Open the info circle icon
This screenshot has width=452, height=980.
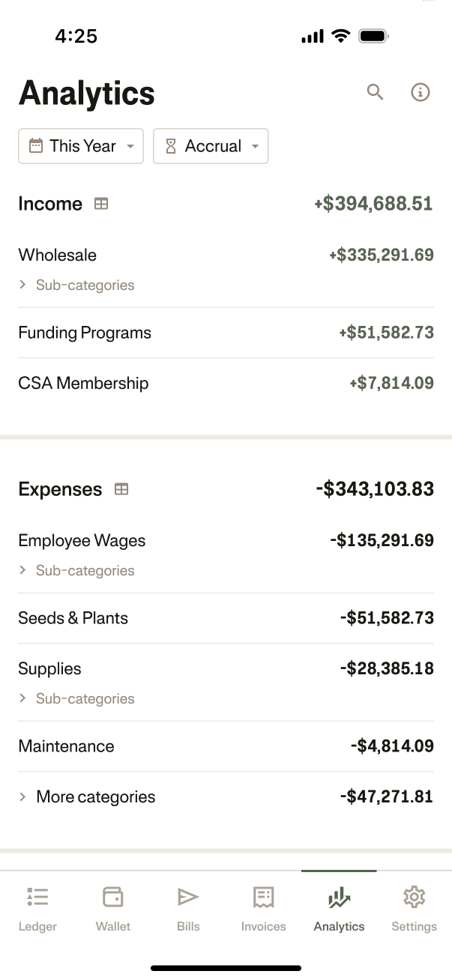[x=421, y=92]
